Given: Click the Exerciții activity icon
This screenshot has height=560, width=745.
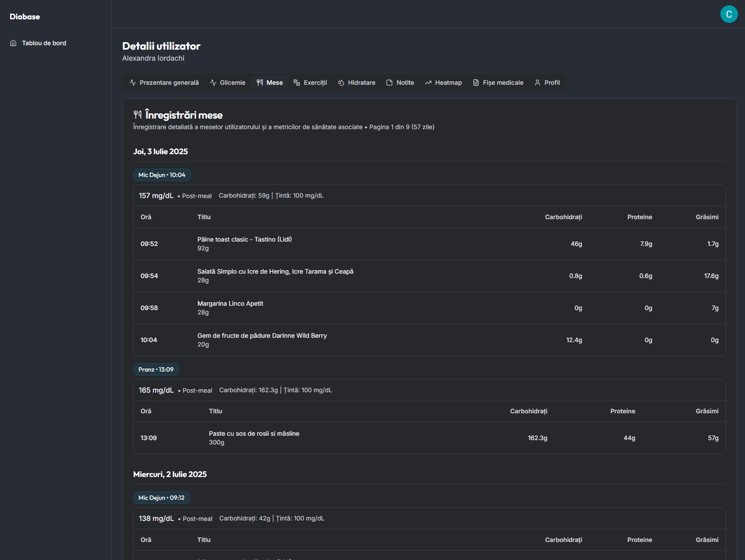Looking at the screenshot, I should tap(296, 82).
